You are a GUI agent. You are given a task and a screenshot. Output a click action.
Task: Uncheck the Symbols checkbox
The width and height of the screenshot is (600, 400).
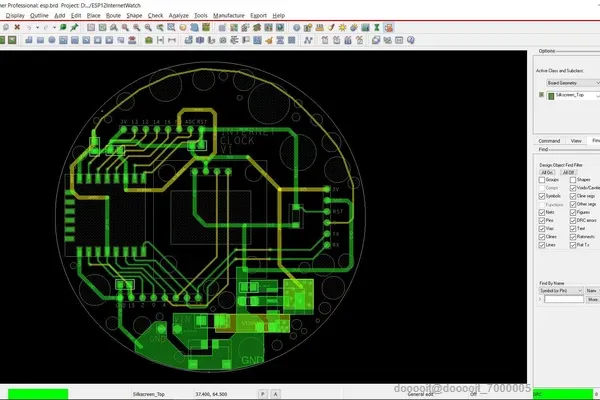[542, 196]
